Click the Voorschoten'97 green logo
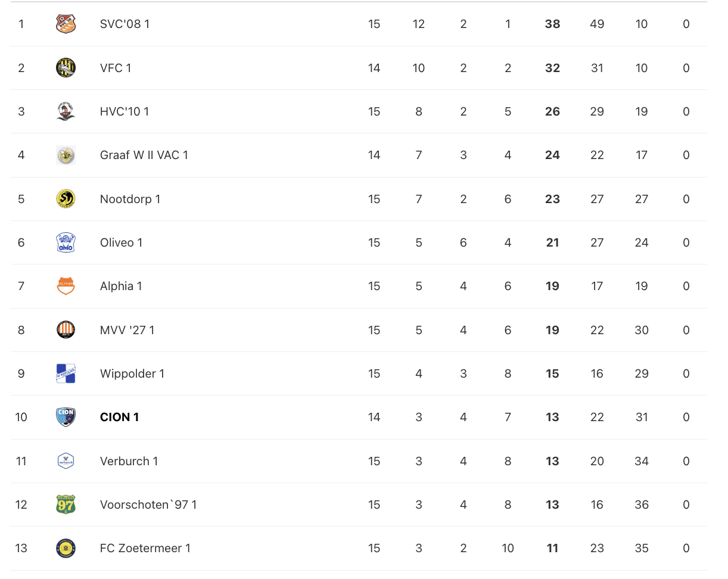Viewport: 728px width, 579px height. pos(66,505)
